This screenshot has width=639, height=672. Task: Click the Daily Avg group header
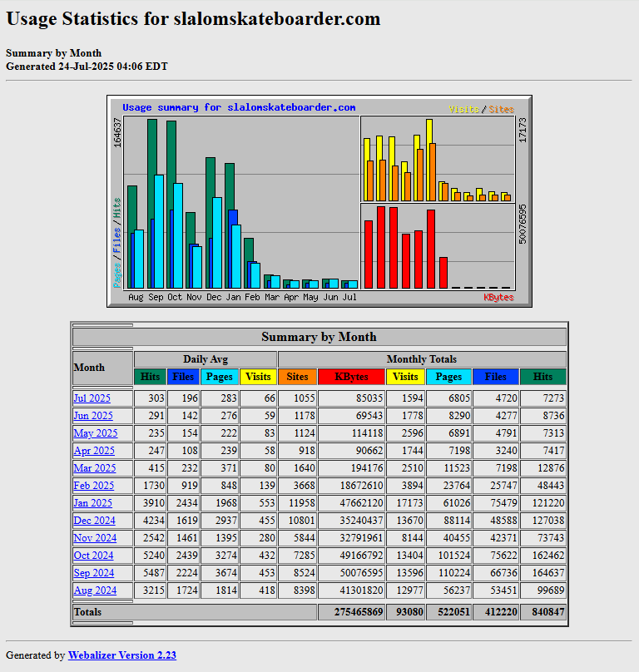pyautogui.click(x=206, y=359)
